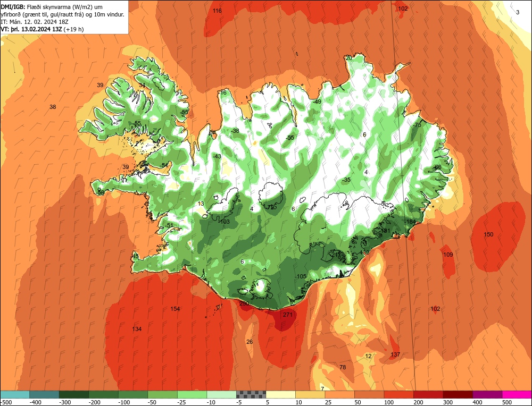The width and height of the screenshot is (532, 406).
Task: Click the '-38' value in north-central Iceland
Action: tap(235, 131)
